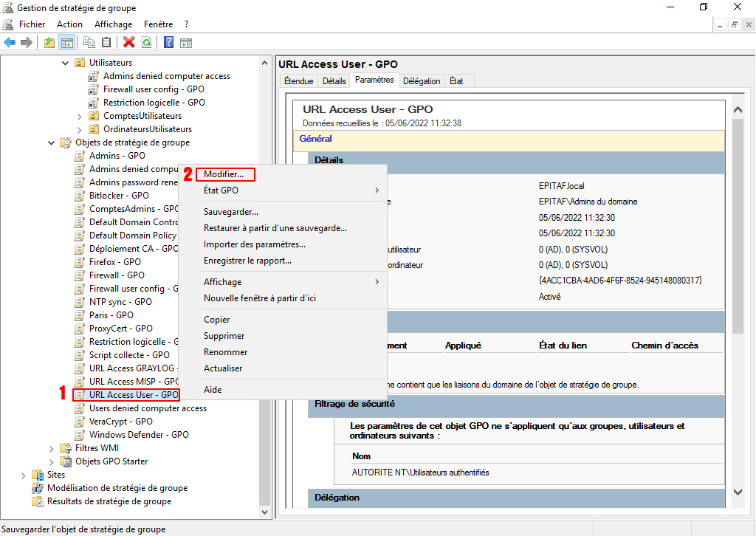Click the blue Help question mark icon
This screenshot has height=536, width=756.
point(168,43)
